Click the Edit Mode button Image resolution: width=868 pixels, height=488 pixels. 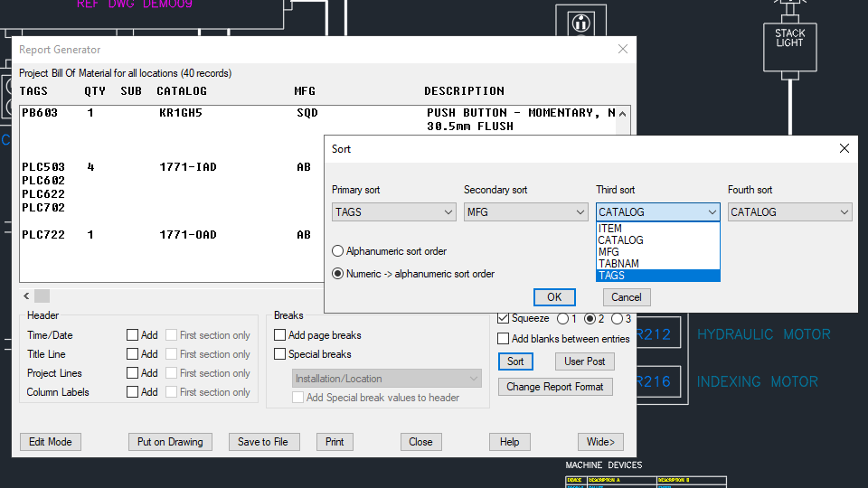[51, 442]
